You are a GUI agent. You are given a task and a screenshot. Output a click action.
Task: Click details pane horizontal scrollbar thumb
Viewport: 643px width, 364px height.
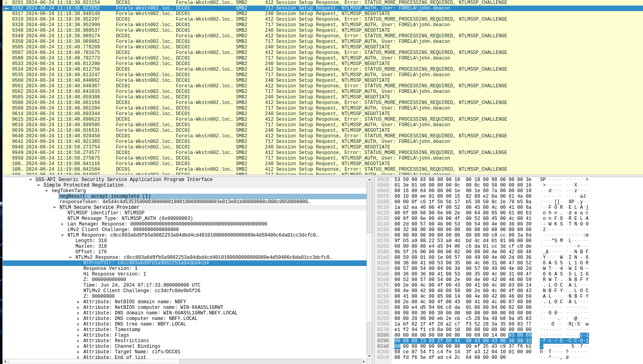tap(94, 362)
